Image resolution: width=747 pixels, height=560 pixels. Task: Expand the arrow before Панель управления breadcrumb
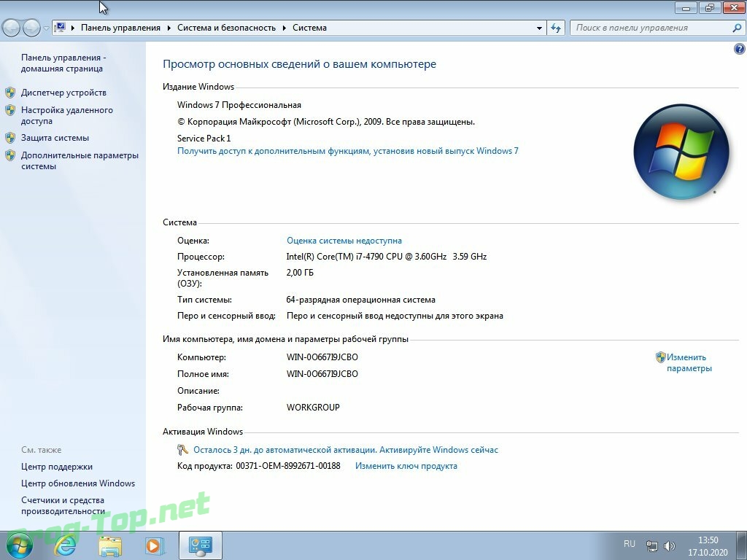[73, 28]
